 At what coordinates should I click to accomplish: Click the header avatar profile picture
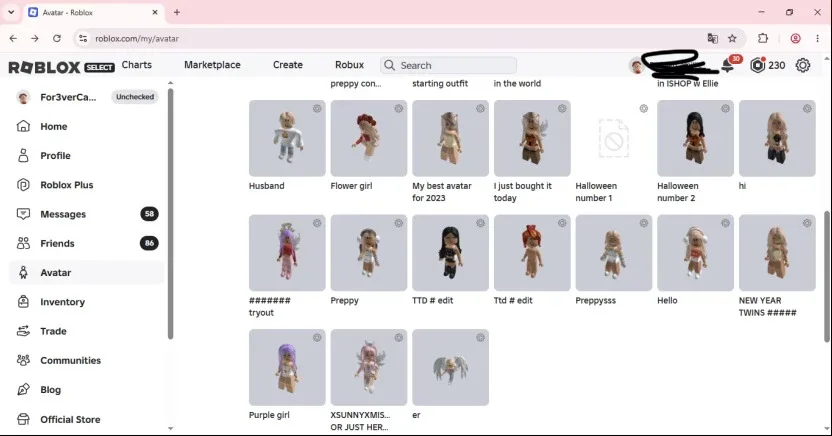[x=637, y=65]
